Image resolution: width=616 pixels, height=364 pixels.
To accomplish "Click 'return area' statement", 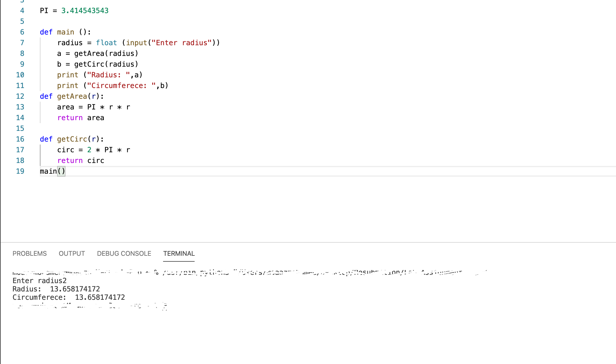I will 81,118.
